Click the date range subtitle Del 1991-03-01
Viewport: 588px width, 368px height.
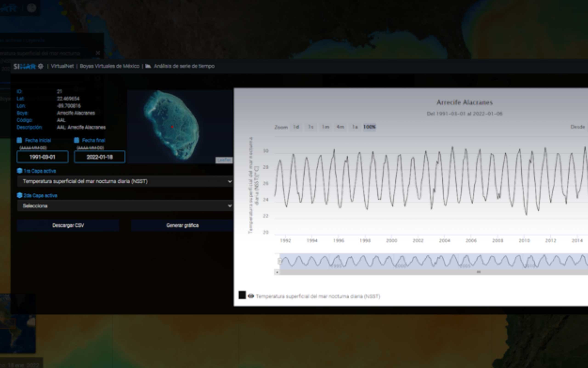[465, 114]
